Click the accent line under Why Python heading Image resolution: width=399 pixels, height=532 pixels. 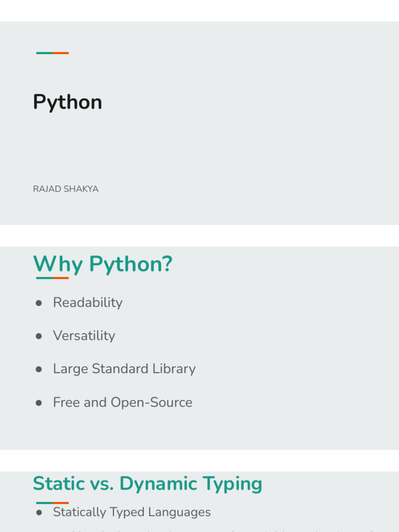click(52, 278)
